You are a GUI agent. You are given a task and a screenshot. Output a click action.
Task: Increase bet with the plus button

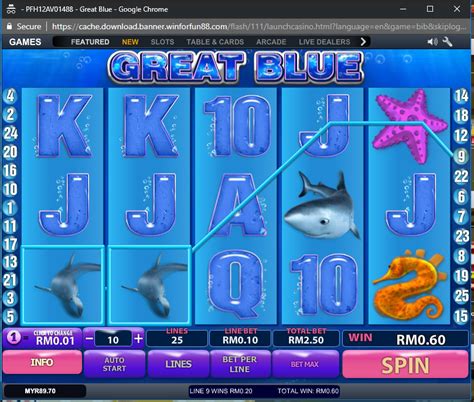tap(138, 339)
